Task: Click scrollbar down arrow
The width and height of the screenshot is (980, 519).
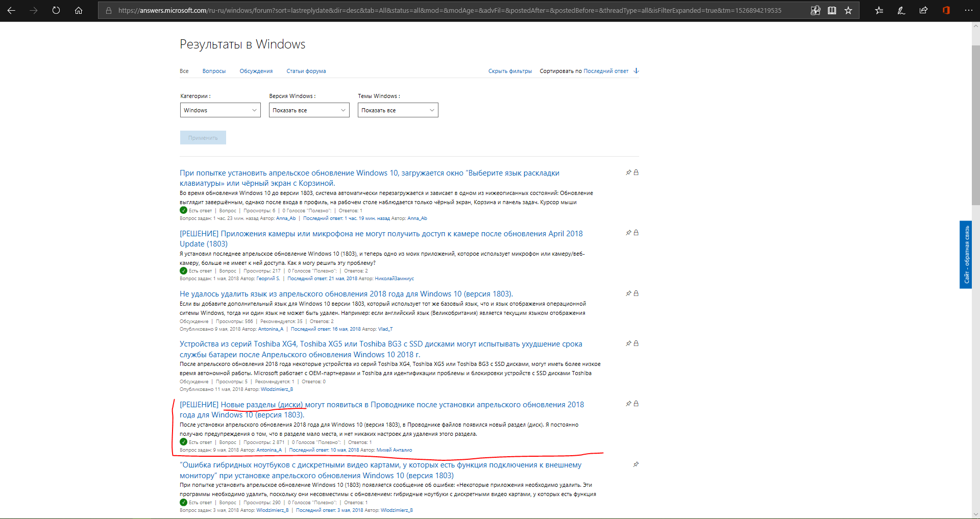Action: (975, 514)
